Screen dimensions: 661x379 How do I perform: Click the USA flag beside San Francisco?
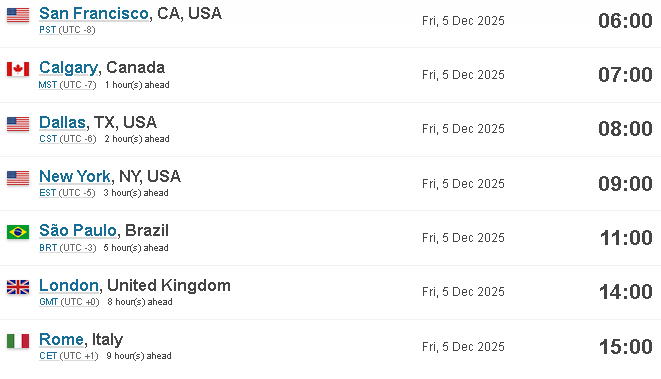[x=18, y=15]
